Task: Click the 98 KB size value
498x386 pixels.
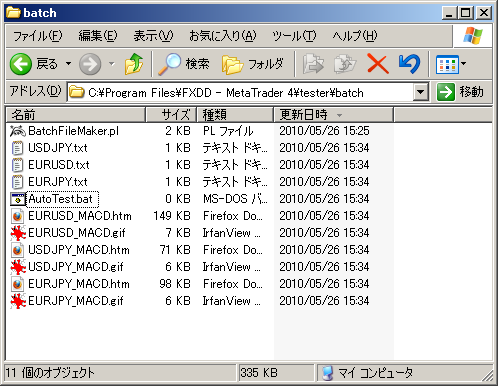Action: (175, 284)
